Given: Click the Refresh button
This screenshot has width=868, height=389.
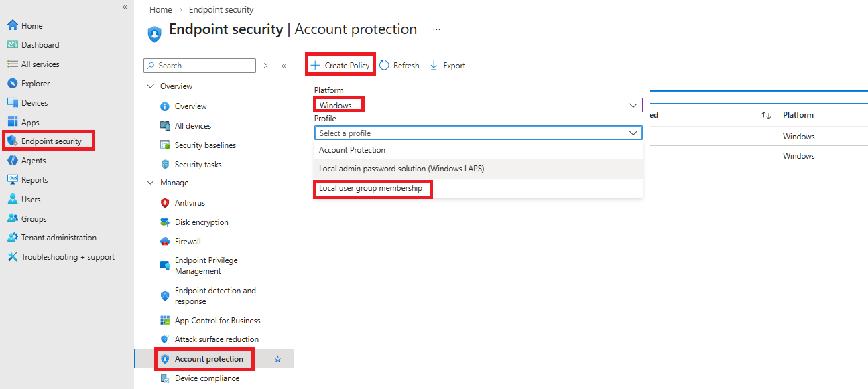Looking at the screenshot, I should pyautogui.click(x=399, y=66).
